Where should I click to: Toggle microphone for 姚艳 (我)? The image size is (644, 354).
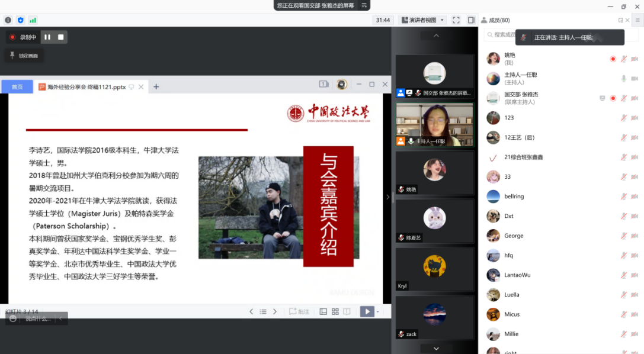pos(623,59)
